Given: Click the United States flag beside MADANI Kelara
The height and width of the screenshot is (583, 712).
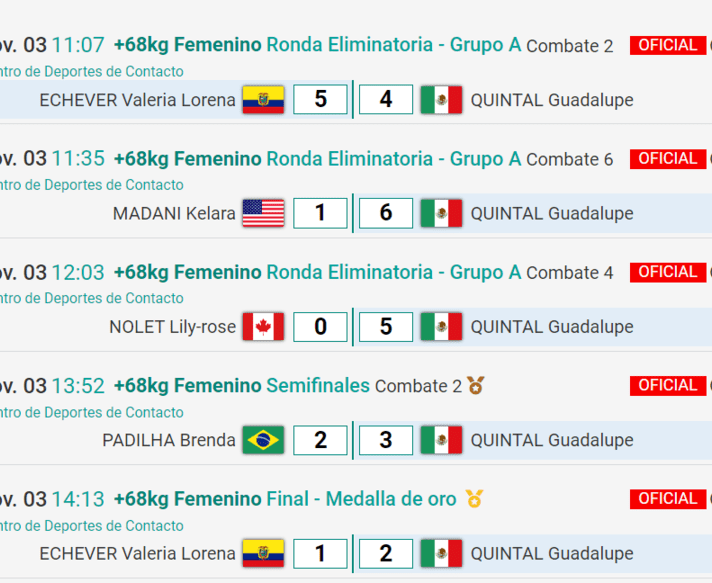Looking at the screenshot, I should tap(263, 213).
